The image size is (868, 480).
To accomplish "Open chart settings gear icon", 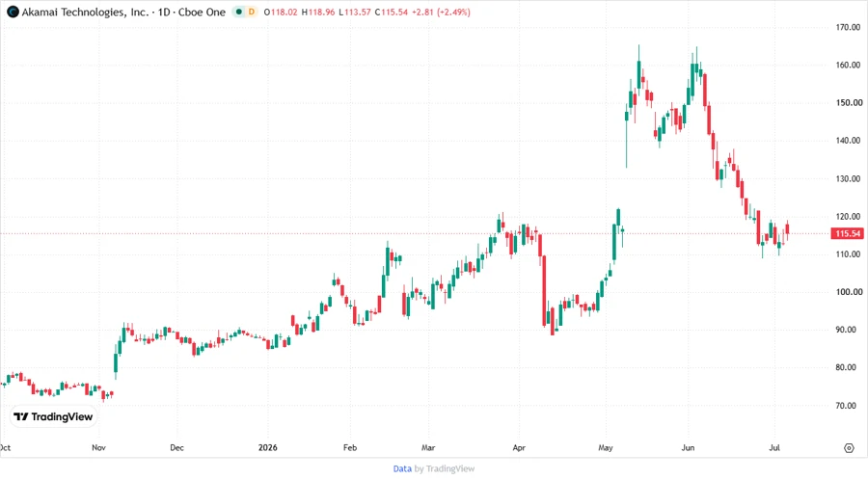I will pyautogui.click(x=849, y=448).
